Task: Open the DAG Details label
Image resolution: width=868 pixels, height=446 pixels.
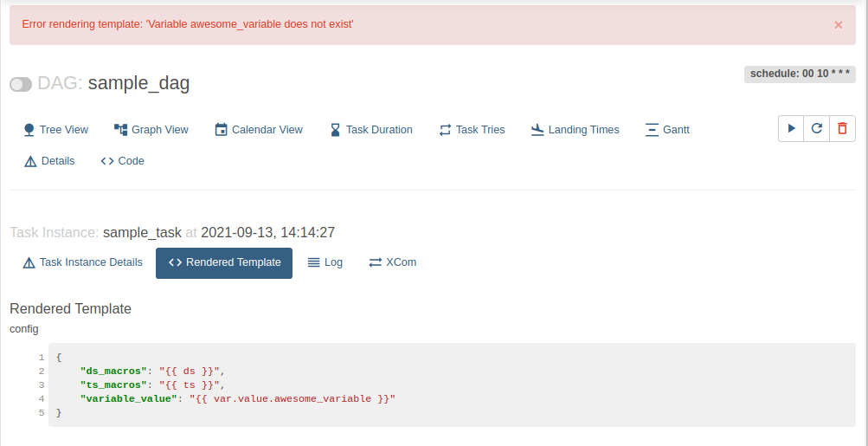Action: pyautogui.click(x=58, y=161)
